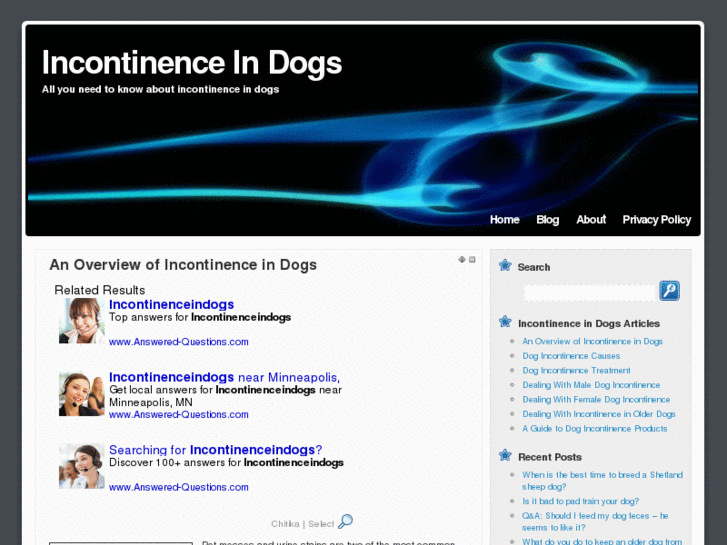
Task: Click the article heading An Overview of Incontinence in Dogs
Action: (183, 265)
